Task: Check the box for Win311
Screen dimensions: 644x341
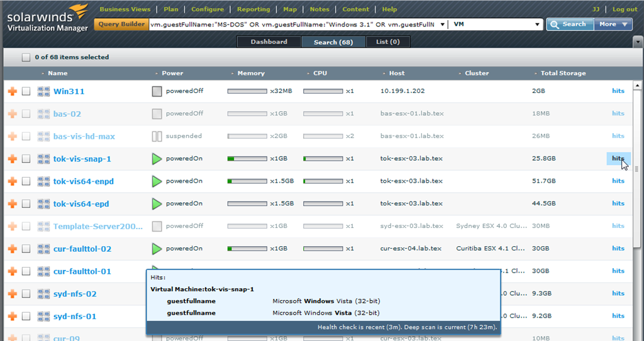Action: [x=26, y=91]
